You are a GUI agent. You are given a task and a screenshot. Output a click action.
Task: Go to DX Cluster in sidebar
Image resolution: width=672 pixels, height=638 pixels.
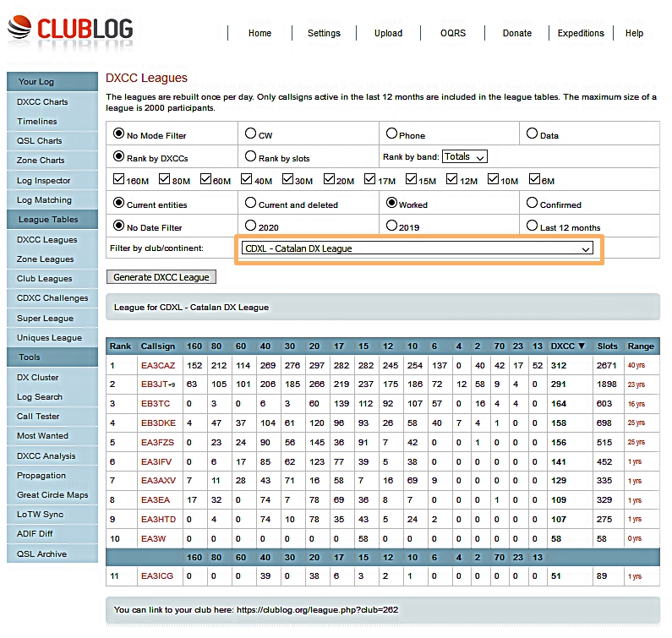(38, 377)
